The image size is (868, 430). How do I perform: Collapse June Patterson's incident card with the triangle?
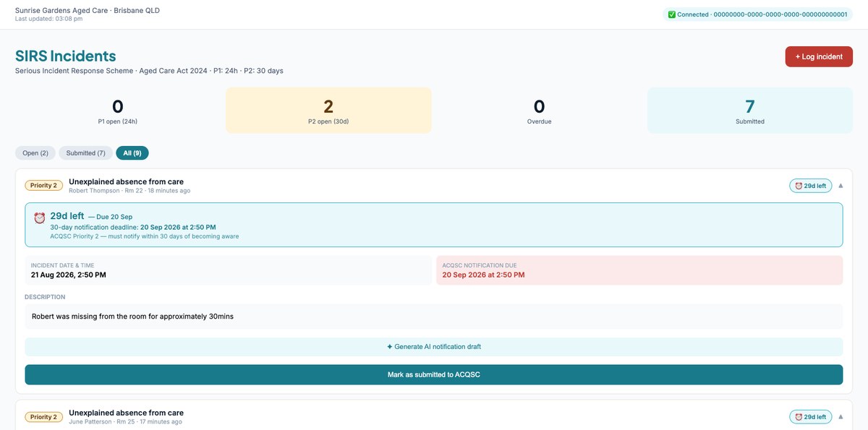(x=841, y=417)
